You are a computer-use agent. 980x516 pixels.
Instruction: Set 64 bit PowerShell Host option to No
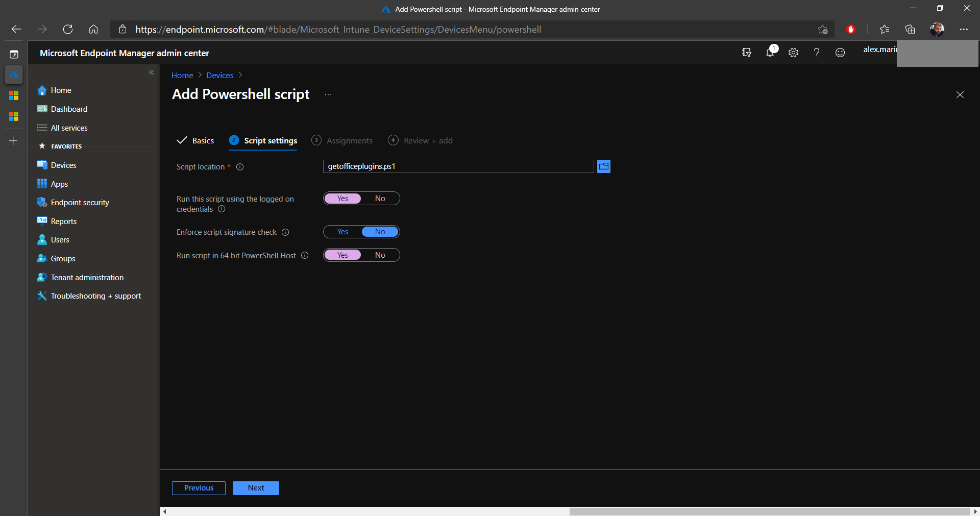pyautogui.click(x=380, y=255)
